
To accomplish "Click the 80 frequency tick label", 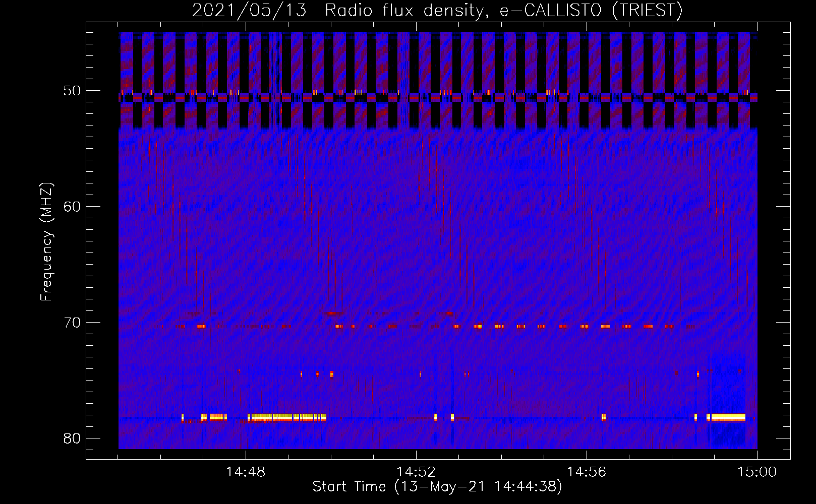I will 72,438.
